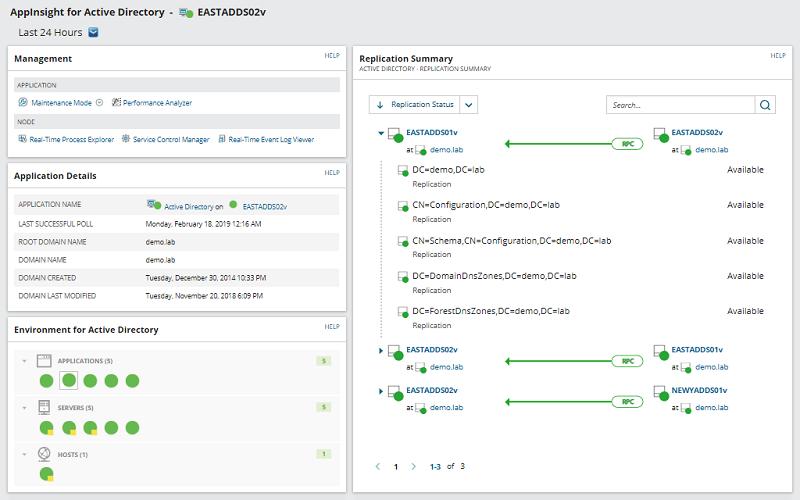Click HELP in the Management panel

pyautogui.click(x=332, y=55)
